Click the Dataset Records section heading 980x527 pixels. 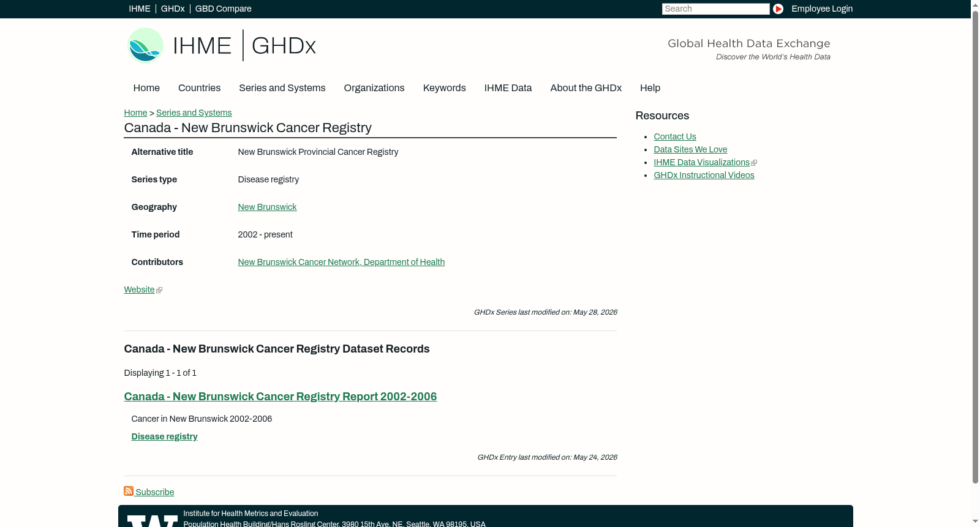(x=277, y=349)
